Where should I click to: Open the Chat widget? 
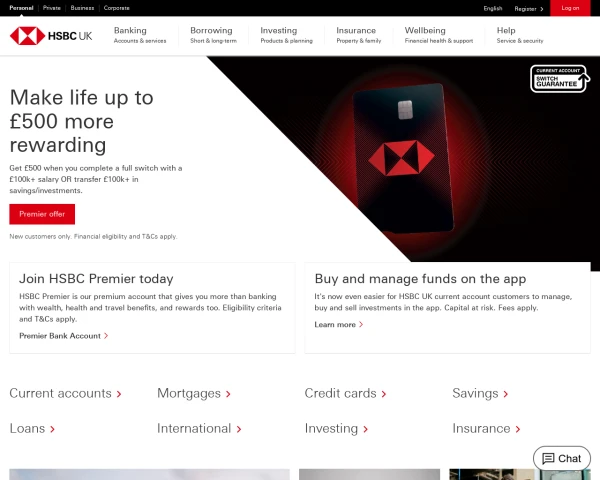pyautogui.click(x=562, y=458)
